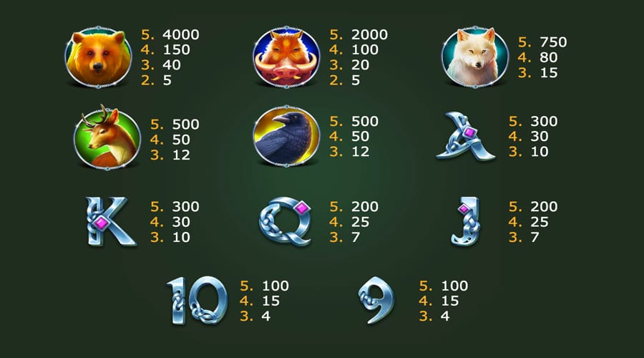Image resolution: width=644 pixels, height=358 pixels.
Task: Click the boar's 2000 payout value
Action: [369, 34]
